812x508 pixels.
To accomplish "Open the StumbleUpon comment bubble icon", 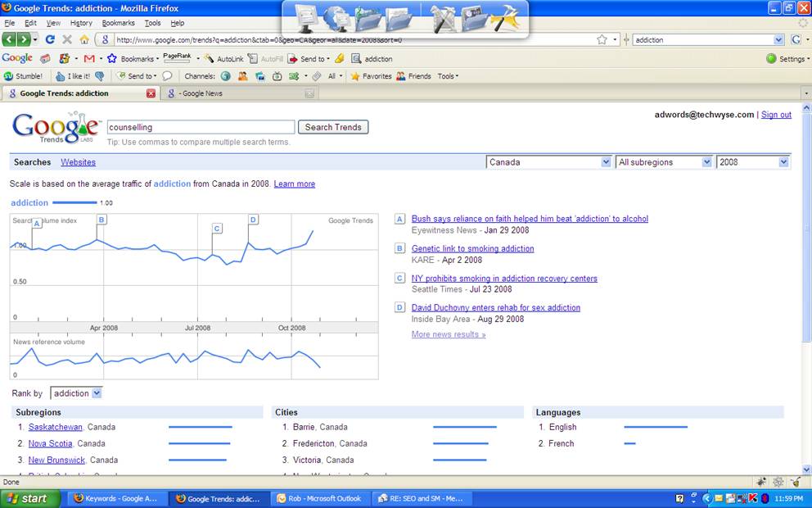I will (167, 75).
